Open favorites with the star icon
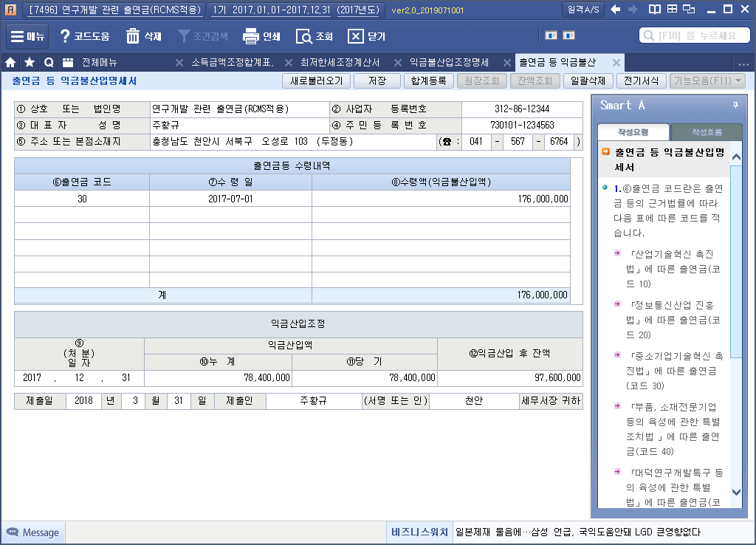The height and width of the screenshot is (545, 756). coord(30,63)
